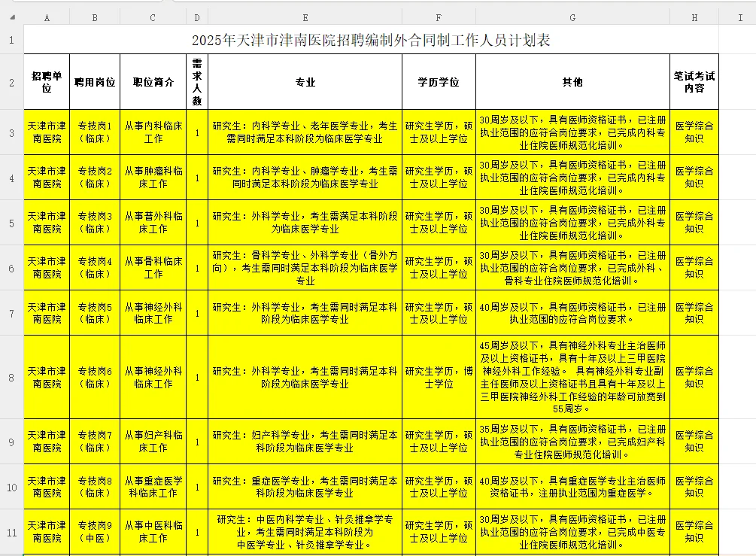Select column B header
This screenshot has width=756, height=556.
click(x=95, y=18)
